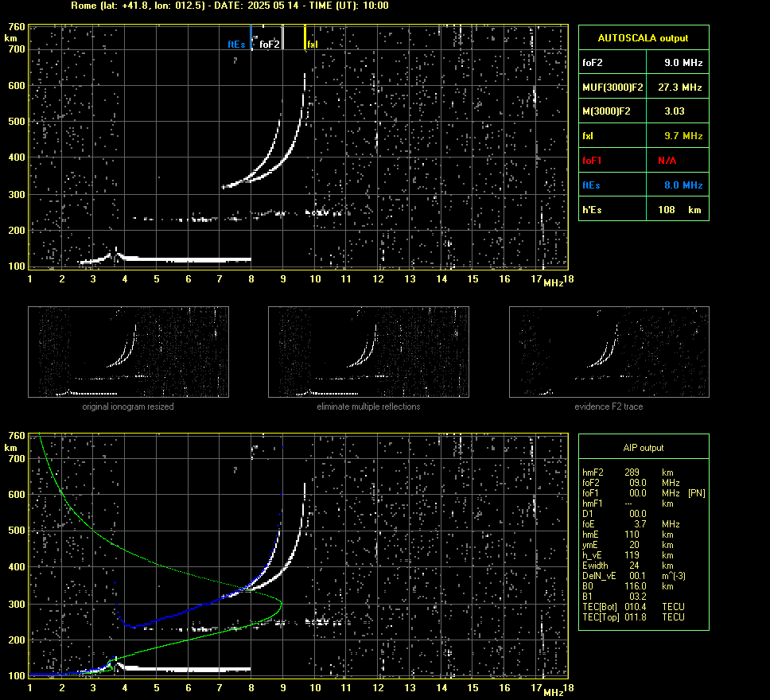Click the white foF2 marker label on ionogram
The width and height of the screenshot is (770, 700).
(269, 45)
